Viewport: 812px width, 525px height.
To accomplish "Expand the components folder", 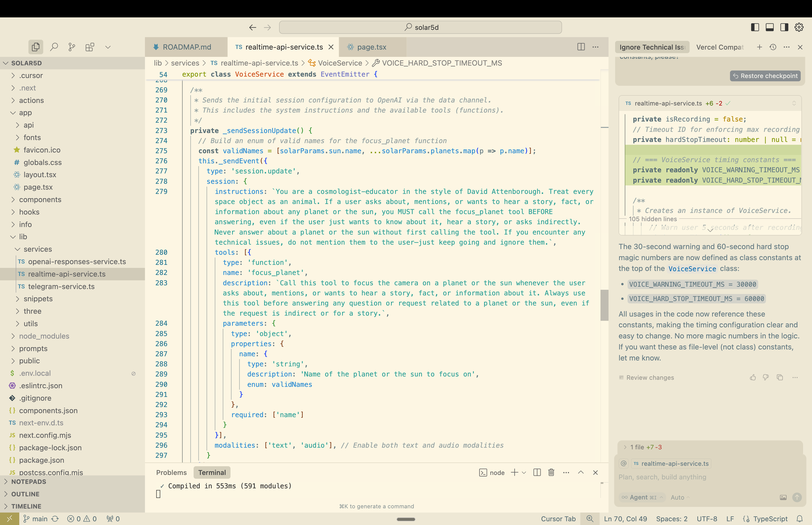I will point(40,200).
